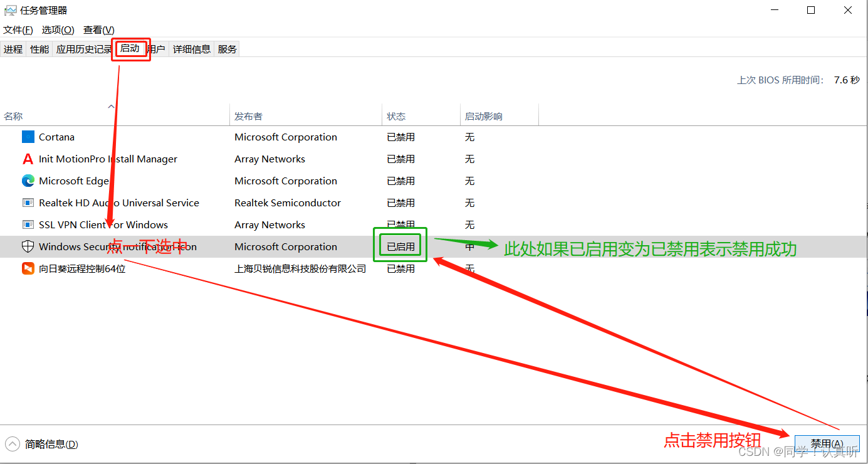Click the 简略信息(D) link
Viewport: 868px width, 464px height.
(x=51, y=444)
